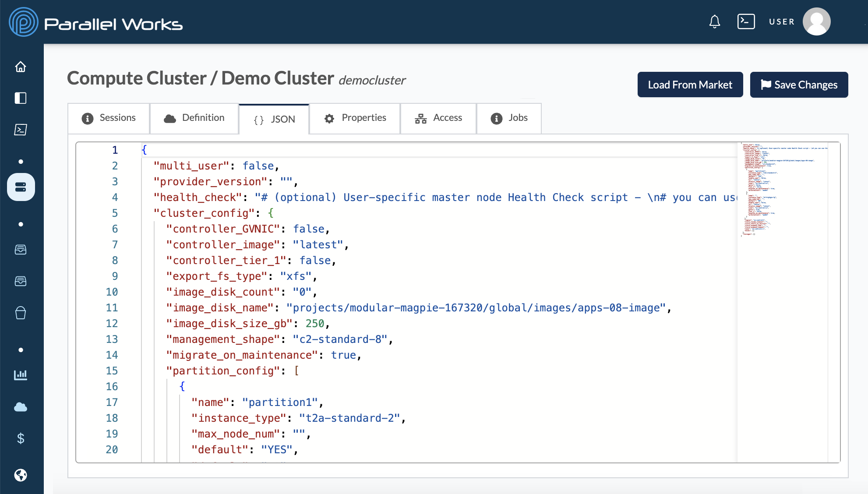Open the globe icon in sidebar
868x494 pixels.
click(x=21, y=475)
